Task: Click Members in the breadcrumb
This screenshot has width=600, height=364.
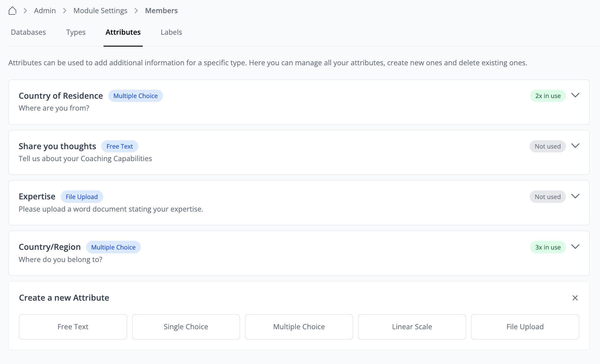Action: (161, 11)
